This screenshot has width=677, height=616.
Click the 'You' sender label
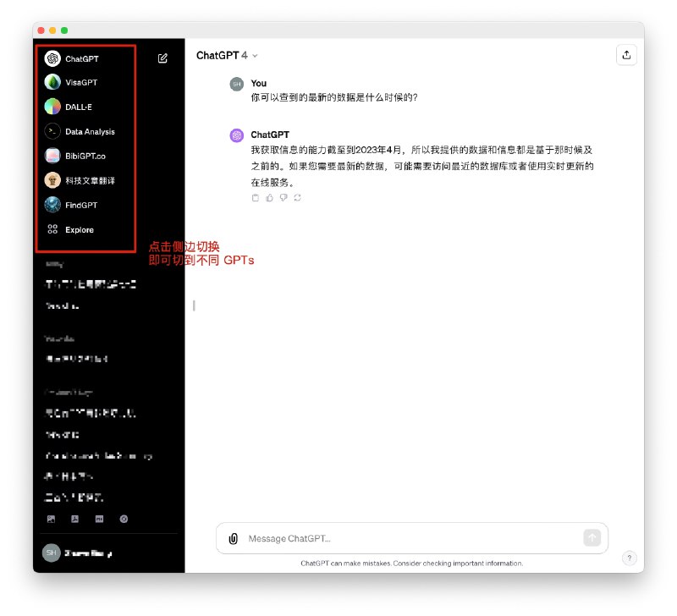pos(259,83)
